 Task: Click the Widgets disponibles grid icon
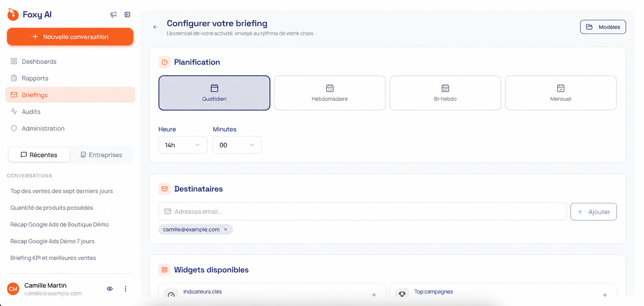[x=164, y=270]
